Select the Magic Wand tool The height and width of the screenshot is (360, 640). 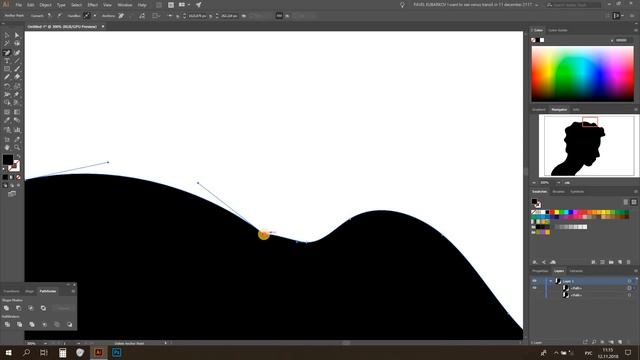click(7, 44)
